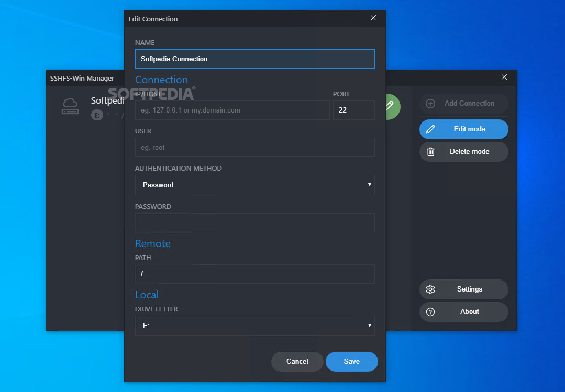Click the SSHFS-Win Manager title text
The image size is (565, 392).
coord(82,78)
